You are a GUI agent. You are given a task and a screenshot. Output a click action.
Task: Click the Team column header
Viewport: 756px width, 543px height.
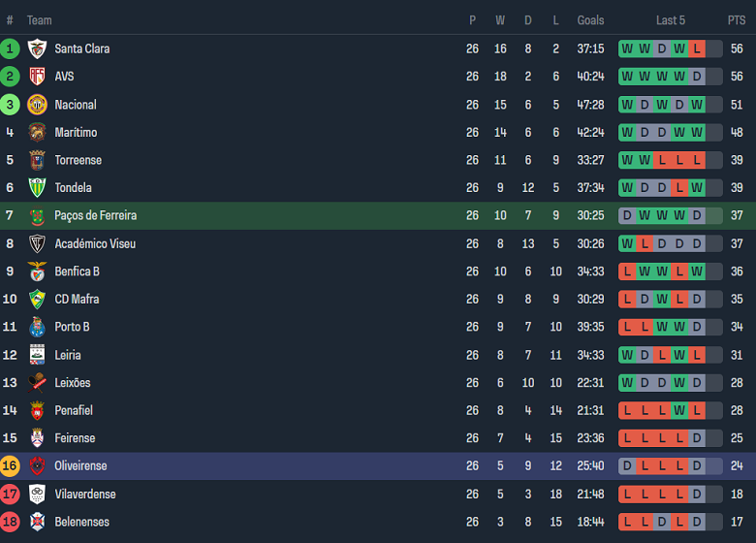point(40,20)
